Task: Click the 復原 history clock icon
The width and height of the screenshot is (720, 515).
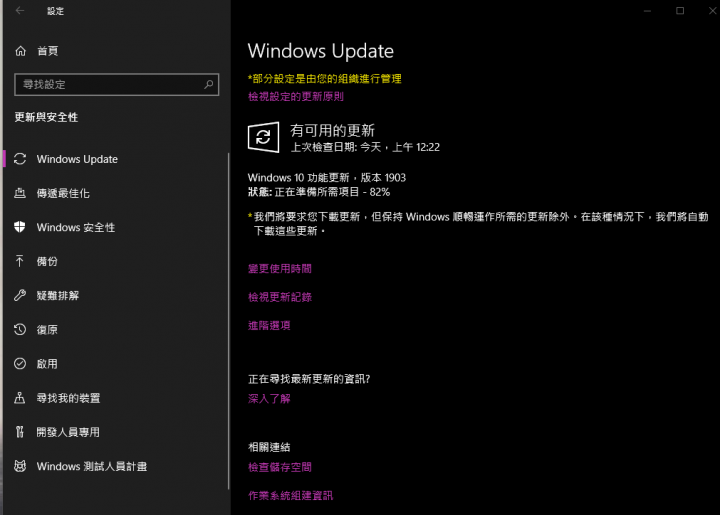Action: point(20,329)
